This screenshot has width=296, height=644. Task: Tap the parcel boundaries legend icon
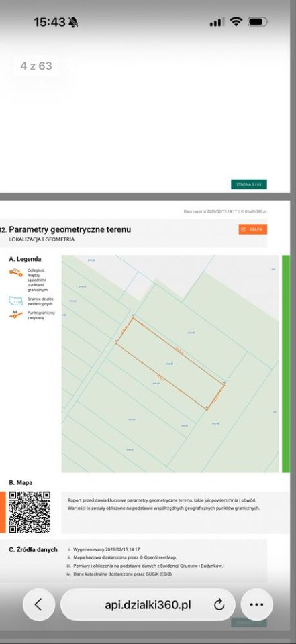coord(16,301)
